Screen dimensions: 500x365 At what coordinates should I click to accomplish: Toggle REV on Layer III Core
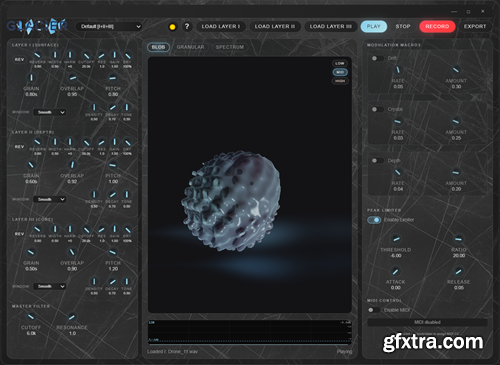pyautogui.click(x=19, y=234)
